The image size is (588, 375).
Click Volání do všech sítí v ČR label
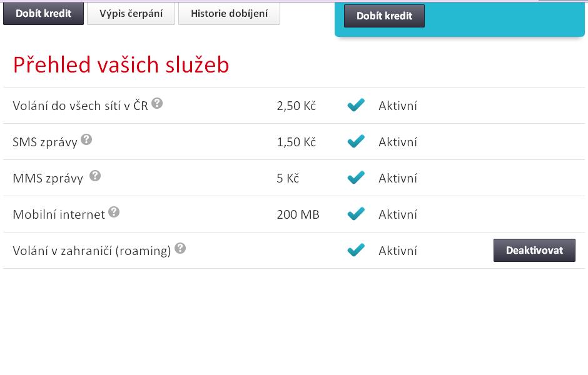click(x=80, y=106)
